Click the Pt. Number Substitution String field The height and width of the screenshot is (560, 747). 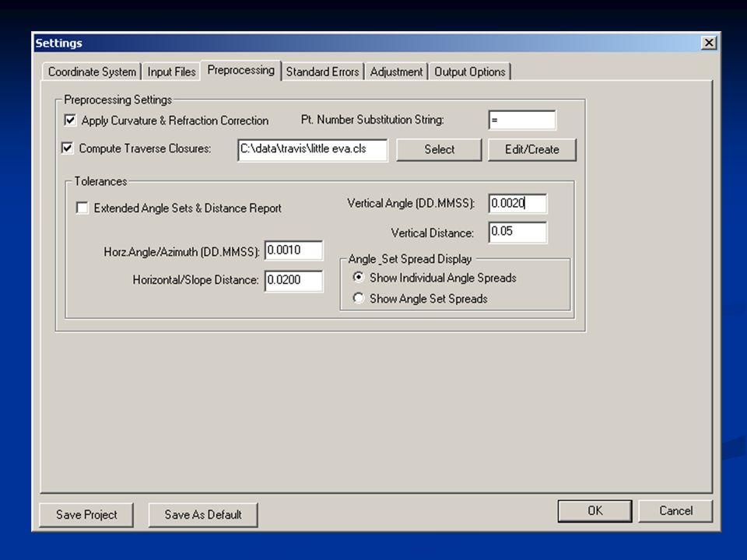point(522,120)
